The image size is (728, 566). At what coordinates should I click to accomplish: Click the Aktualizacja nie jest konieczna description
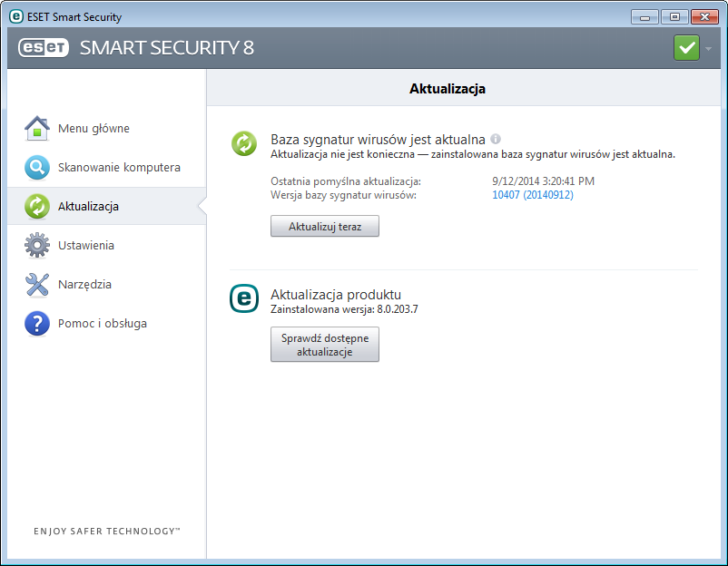click(473, 154)
